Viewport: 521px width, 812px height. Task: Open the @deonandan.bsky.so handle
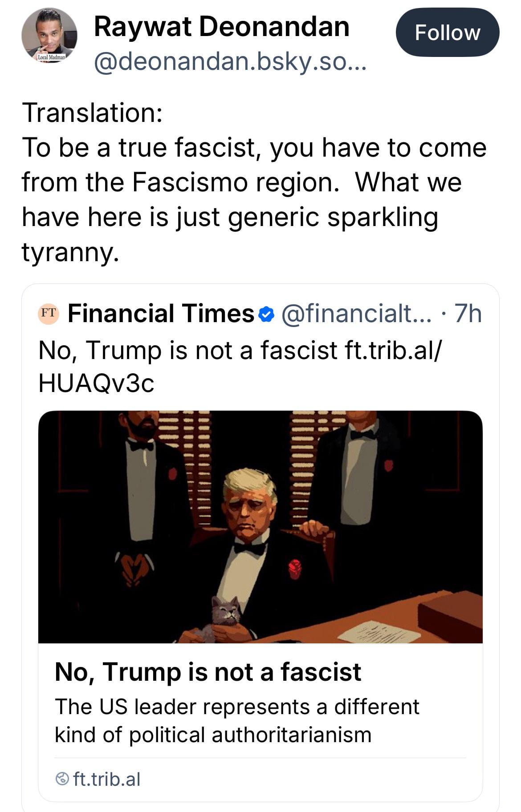[x=230, y=61]
